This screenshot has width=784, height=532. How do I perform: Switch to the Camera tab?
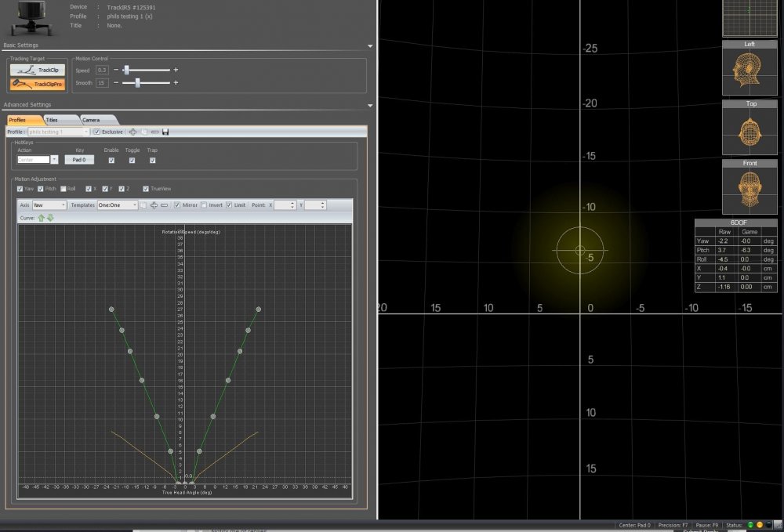tap(91, 120)
